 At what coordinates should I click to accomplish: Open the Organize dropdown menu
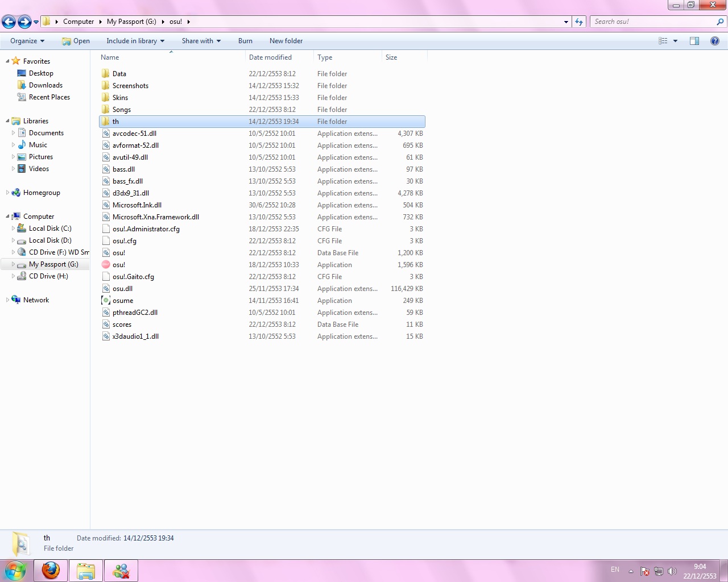27,41
